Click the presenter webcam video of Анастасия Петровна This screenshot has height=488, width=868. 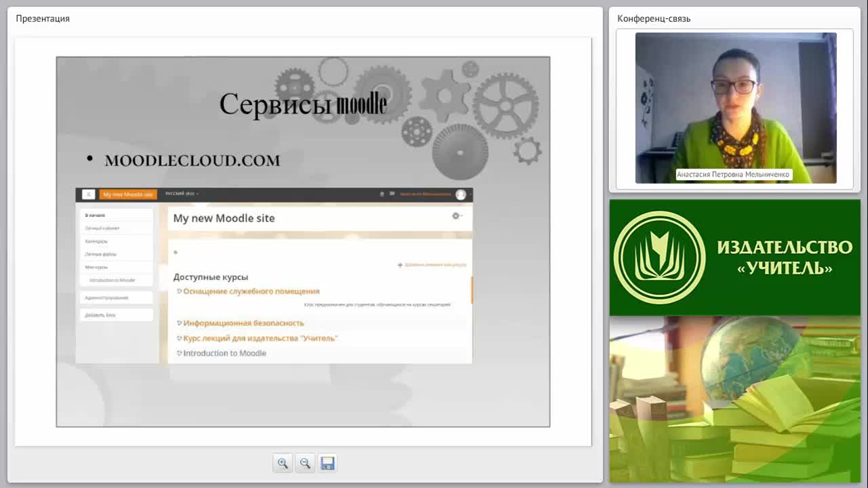click(736, 108)
